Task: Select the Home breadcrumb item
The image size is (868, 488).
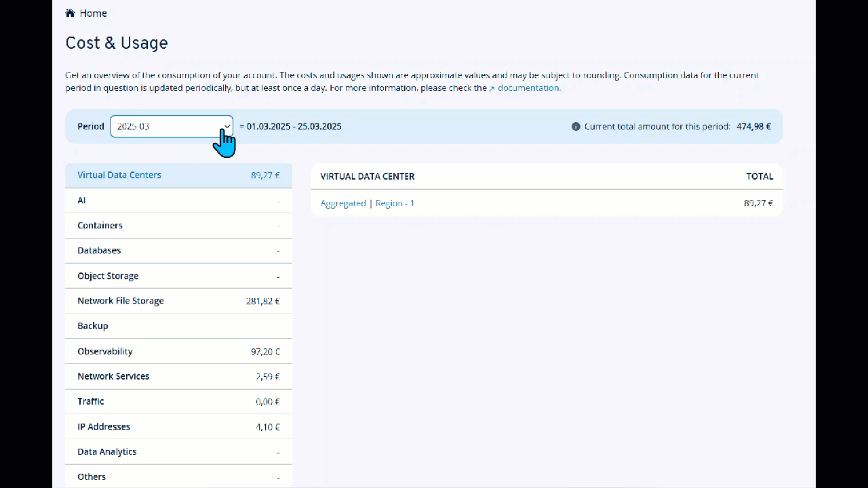Action: pyautogui.click(x=94, y=13)
